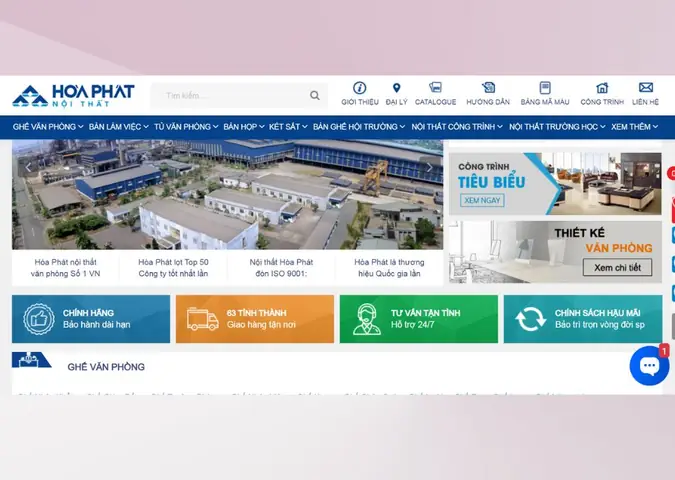675x480 pixels.
Task: Open Giới Thiệu info icon
Action: click(359, 88)
